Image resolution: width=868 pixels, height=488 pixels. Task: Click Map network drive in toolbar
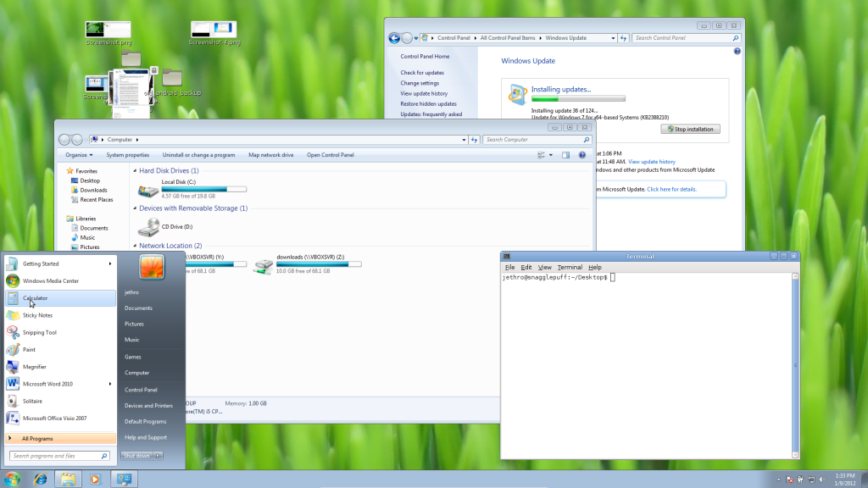click(270, 156)
